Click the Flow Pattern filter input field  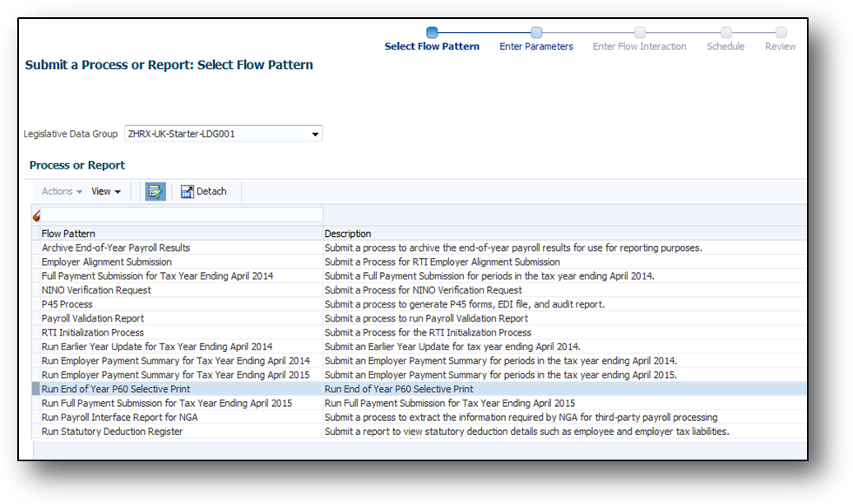click(182, 215)
